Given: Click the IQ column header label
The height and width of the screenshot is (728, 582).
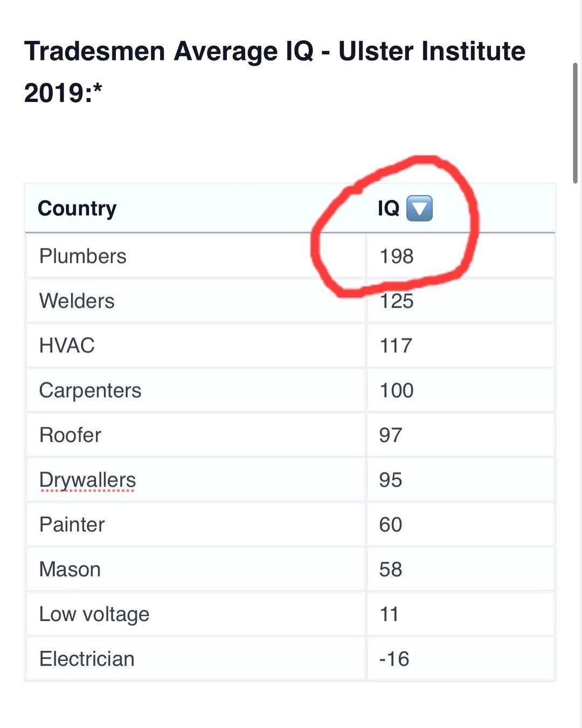Looking at the screenshot, I should tap(389, 208).
